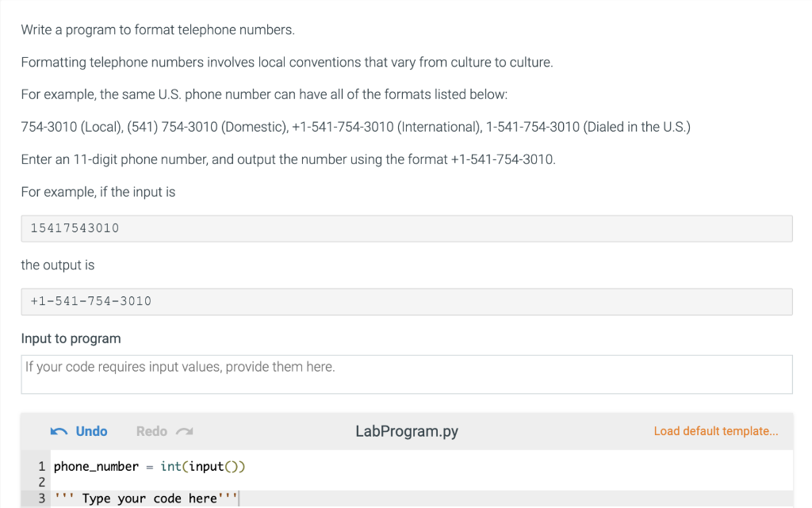Click the line 2 gutter number
This screenshot has width=812, height=508.
click(41, 482)
